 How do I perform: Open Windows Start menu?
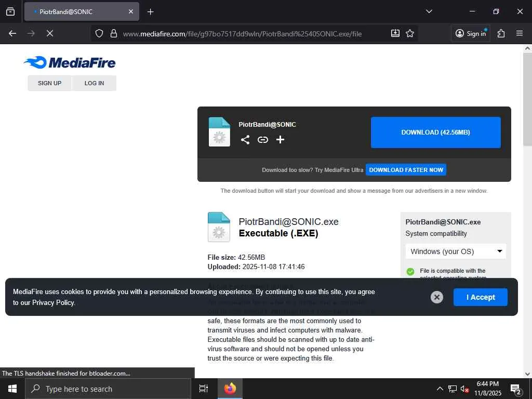pyautogui.click(x=12, y=389)
